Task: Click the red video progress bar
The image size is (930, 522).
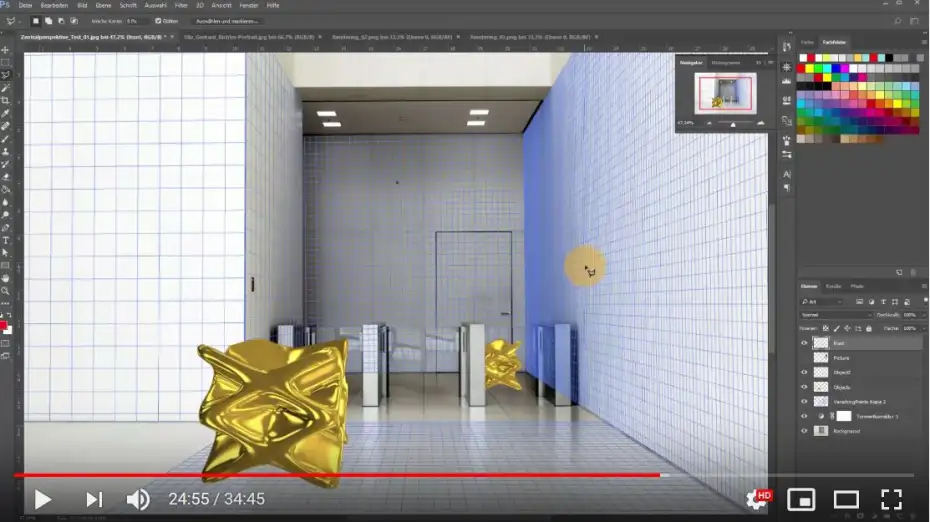Action: coord(336,475)
